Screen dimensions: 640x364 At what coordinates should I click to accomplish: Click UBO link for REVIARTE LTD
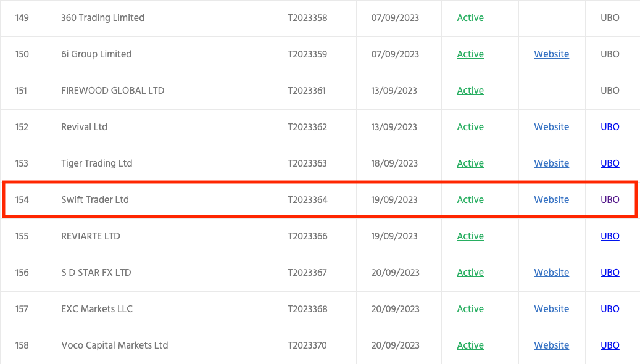tap(610, 236)
